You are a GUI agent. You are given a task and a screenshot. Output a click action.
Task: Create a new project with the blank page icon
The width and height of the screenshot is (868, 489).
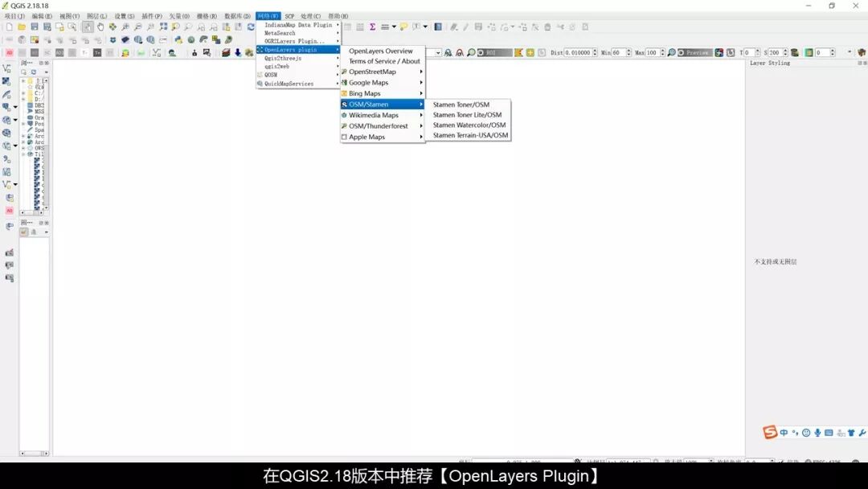pyautogui.click(x=10, y=27)
